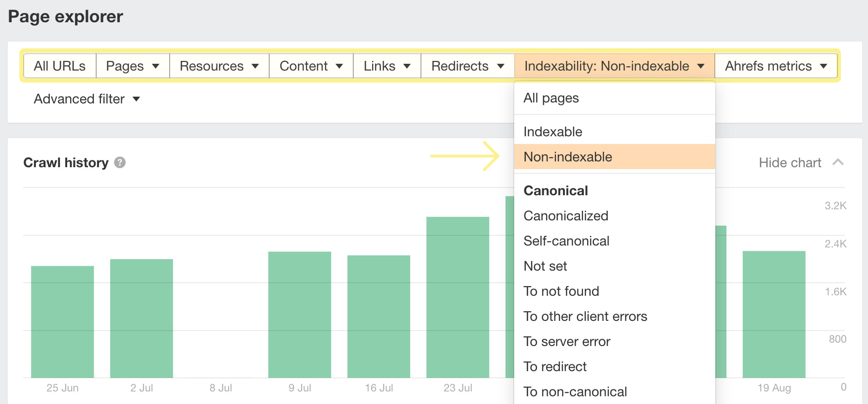This screenshot has width=868, height=404.
Task: Choose Self-canonical from the list
Action: [566, 241]
